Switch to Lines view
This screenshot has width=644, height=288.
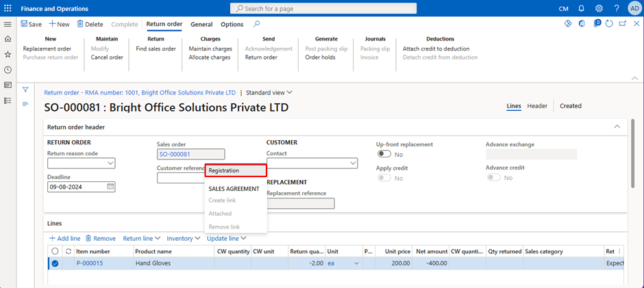tap(514, 106)
